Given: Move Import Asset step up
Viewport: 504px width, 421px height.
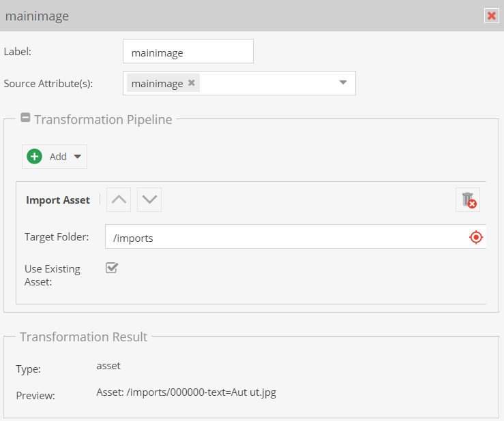Looking at the screenshot, I should click(119, 200).
